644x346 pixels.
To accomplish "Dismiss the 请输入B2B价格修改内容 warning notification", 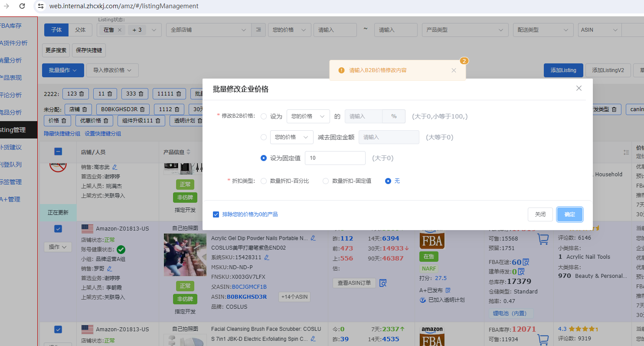I will coord(454,70).
